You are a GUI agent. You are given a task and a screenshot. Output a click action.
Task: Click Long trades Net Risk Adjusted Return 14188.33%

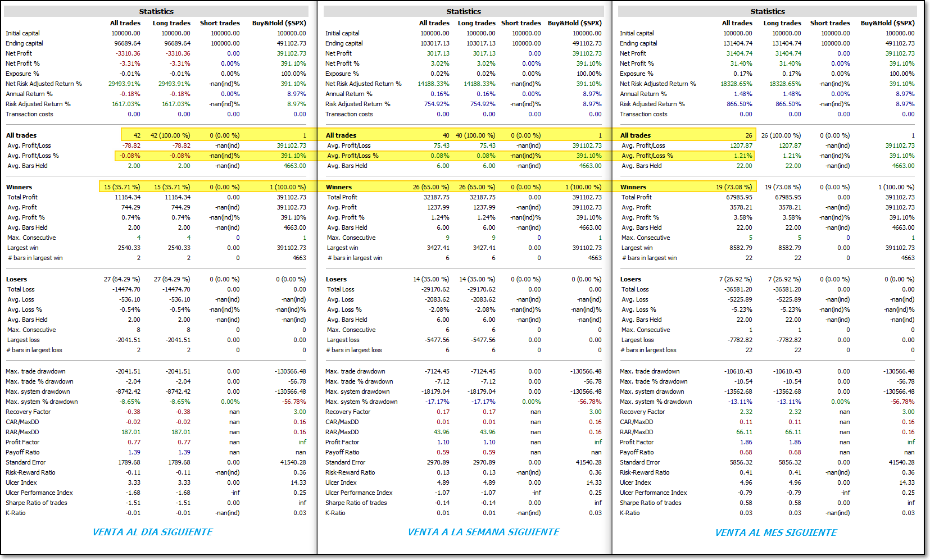479,84
